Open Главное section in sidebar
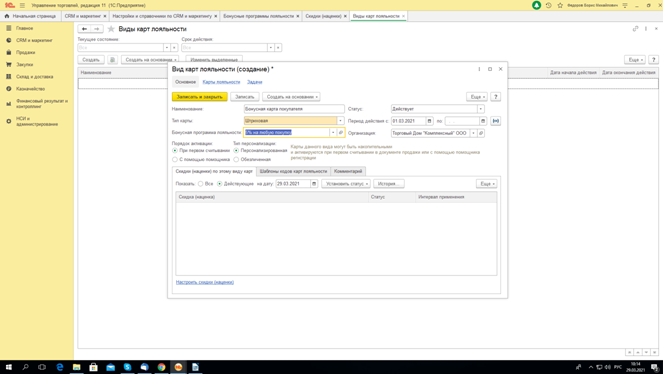The height and width of the screenshot is (374, 663). [x=25, y=28]
